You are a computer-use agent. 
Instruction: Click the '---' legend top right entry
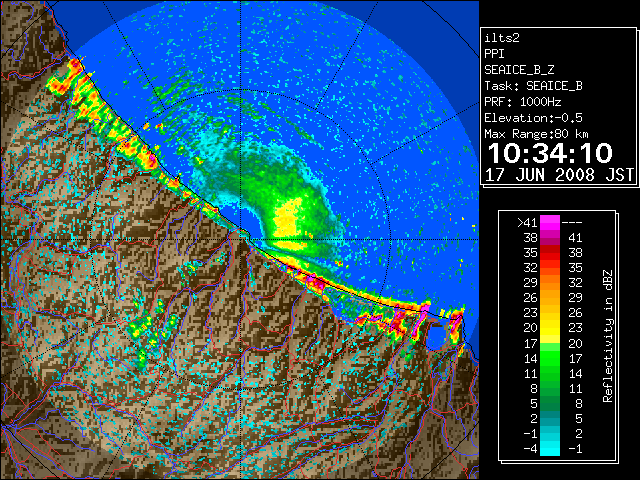click(572, 223)
